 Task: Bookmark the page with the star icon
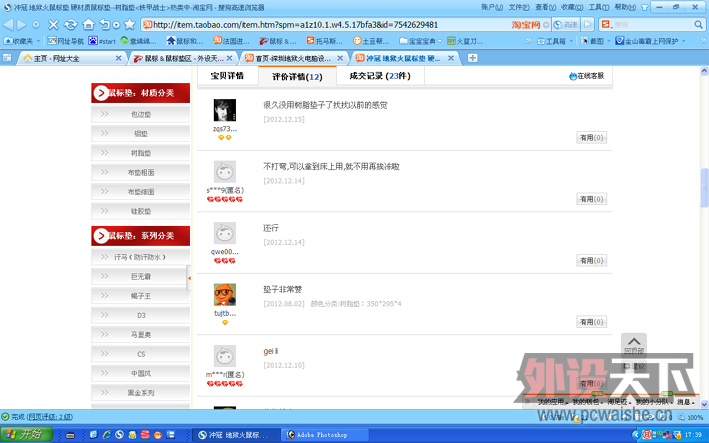[130, 24]
